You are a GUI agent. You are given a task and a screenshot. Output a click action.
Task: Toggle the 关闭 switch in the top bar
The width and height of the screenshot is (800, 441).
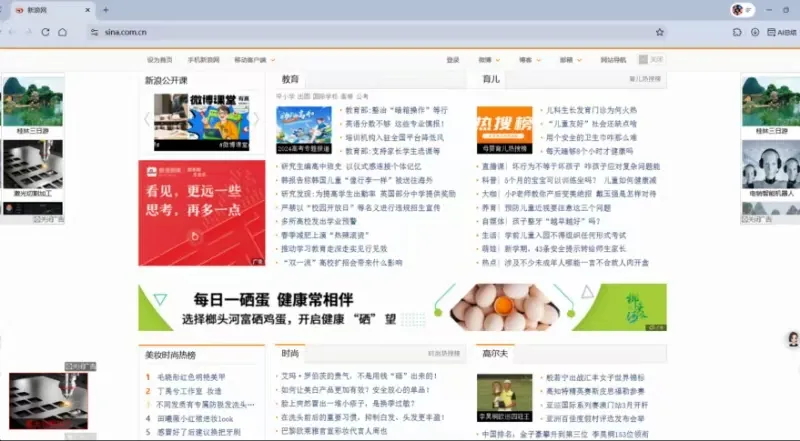[651, 60]
